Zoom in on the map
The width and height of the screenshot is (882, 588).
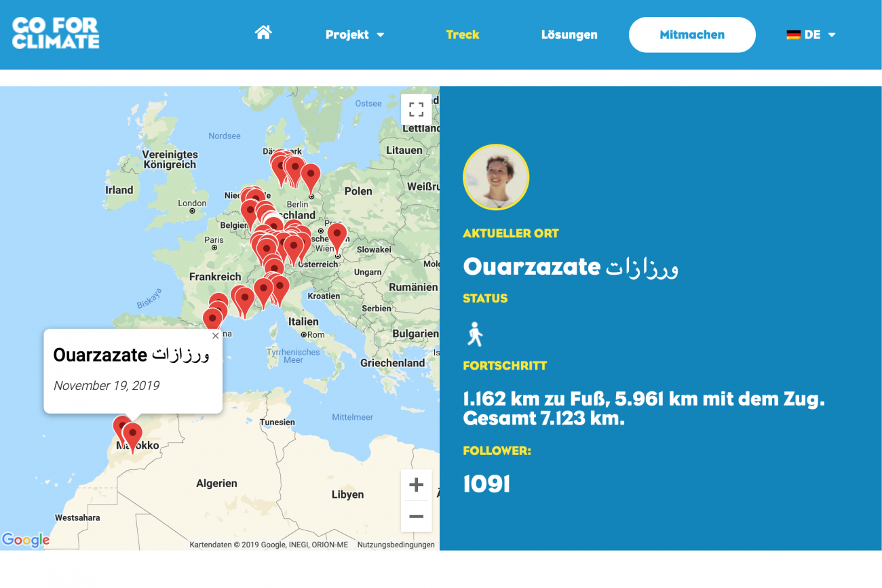click(x=416, y=485)
